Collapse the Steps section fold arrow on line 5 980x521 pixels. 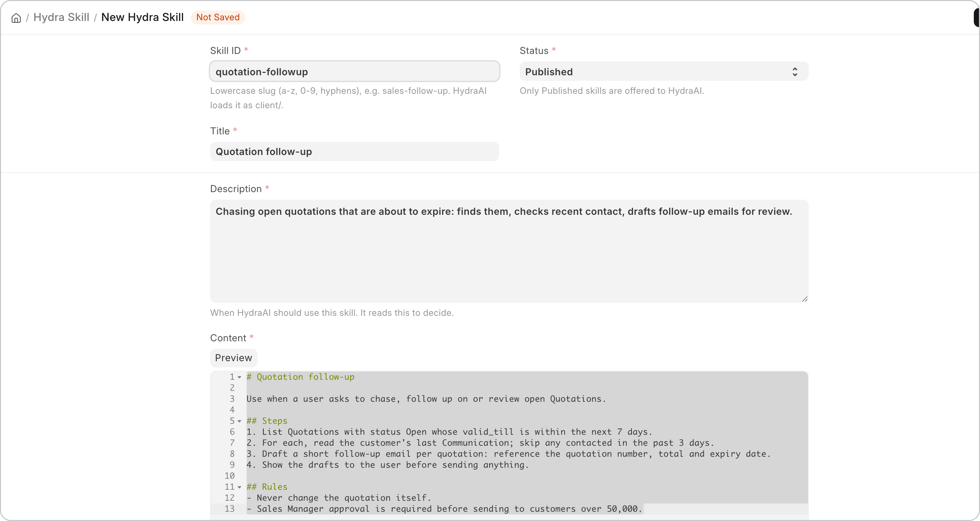point(239,421)
